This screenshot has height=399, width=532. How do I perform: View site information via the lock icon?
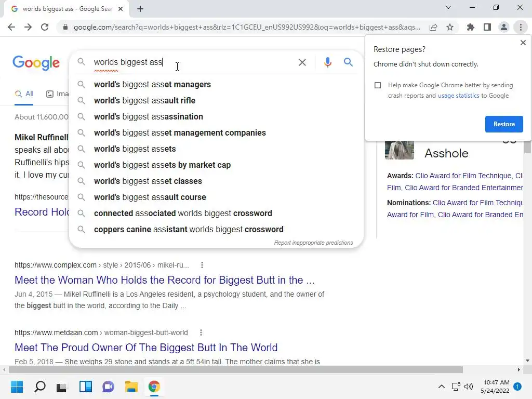click(65, 27)
